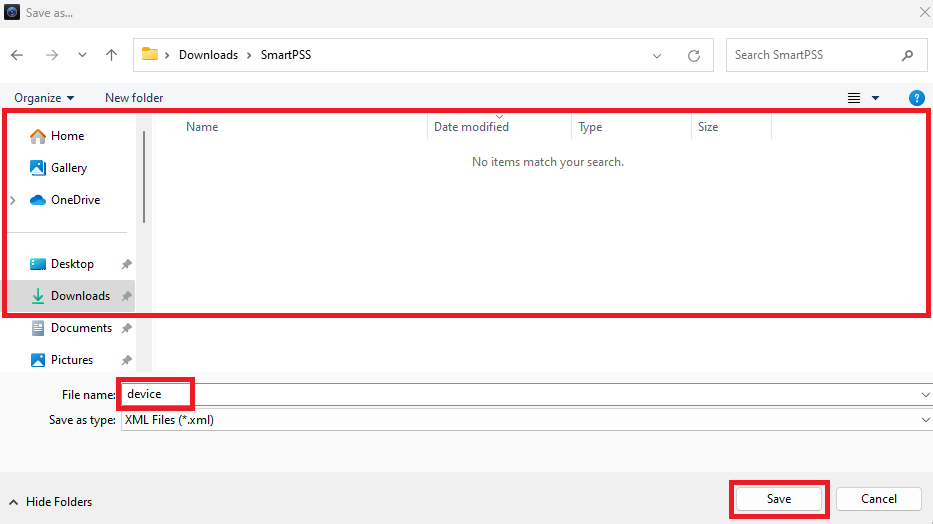This screenshot has height=524, width=933.
Task: Open recent locations chevron
Action: 82,55
